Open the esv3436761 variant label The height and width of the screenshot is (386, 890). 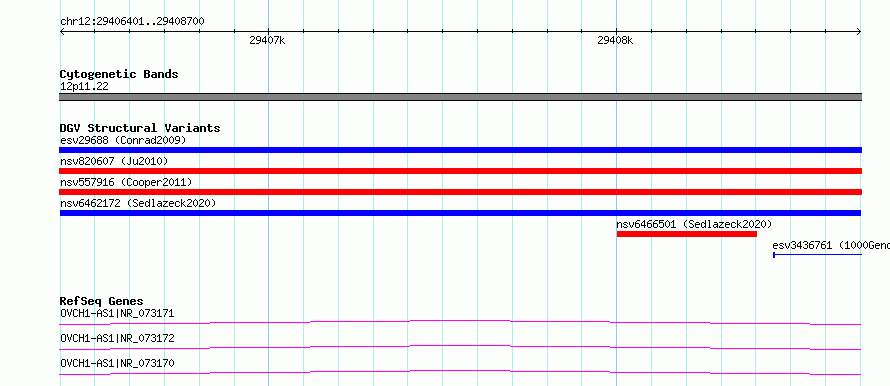(830, 245)
